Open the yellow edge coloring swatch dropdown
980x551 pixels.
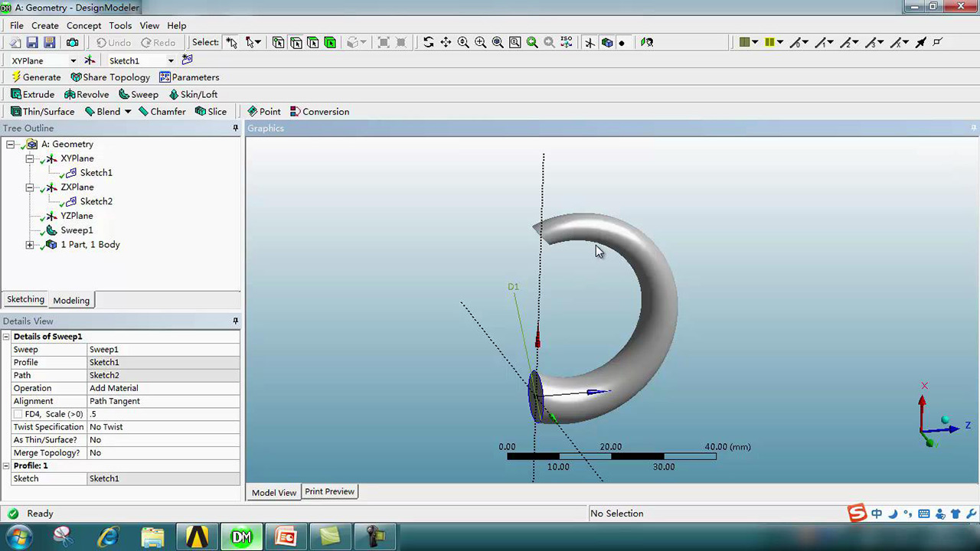pyautogui.click(x=774, y=43)
